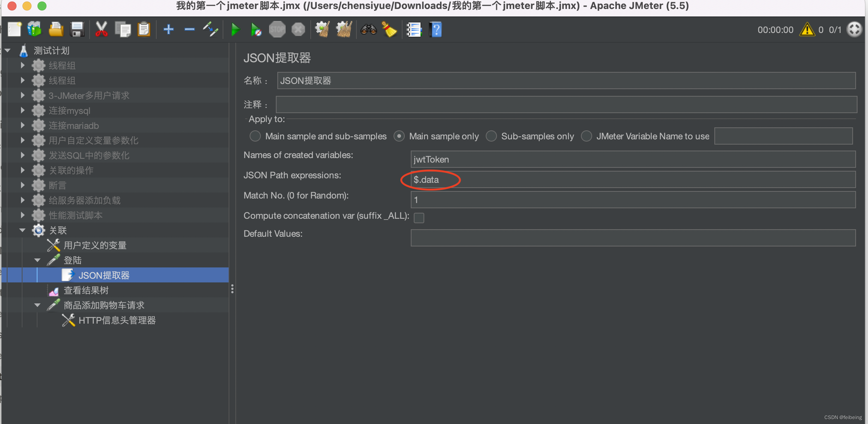Click the Default Values input field
The width and height of the screenshot is (868, 424).
633,238
